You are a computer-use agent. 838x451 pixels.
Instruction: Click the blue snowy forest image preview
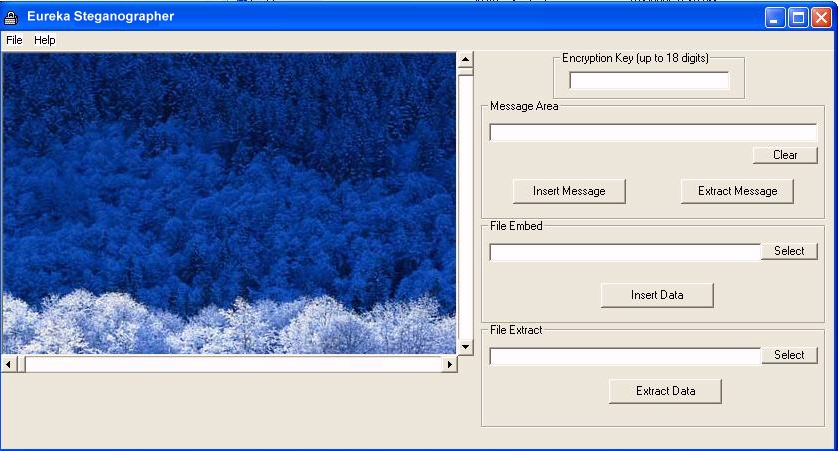229,203
